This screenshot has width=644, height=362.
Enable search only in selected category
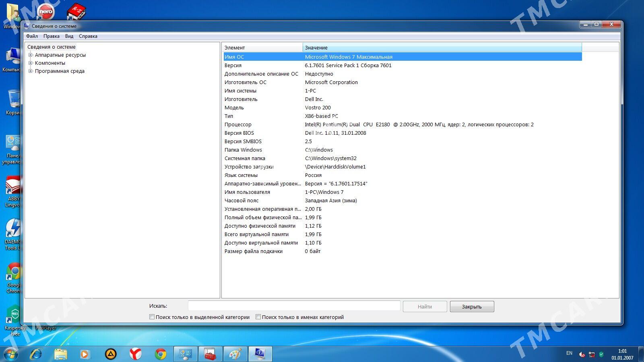pos(152,317)
